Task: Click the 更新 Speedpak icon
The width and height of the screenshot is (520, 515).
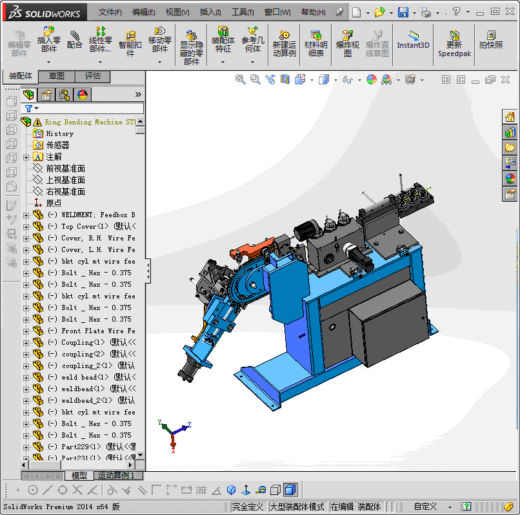Action: (454, 44)
